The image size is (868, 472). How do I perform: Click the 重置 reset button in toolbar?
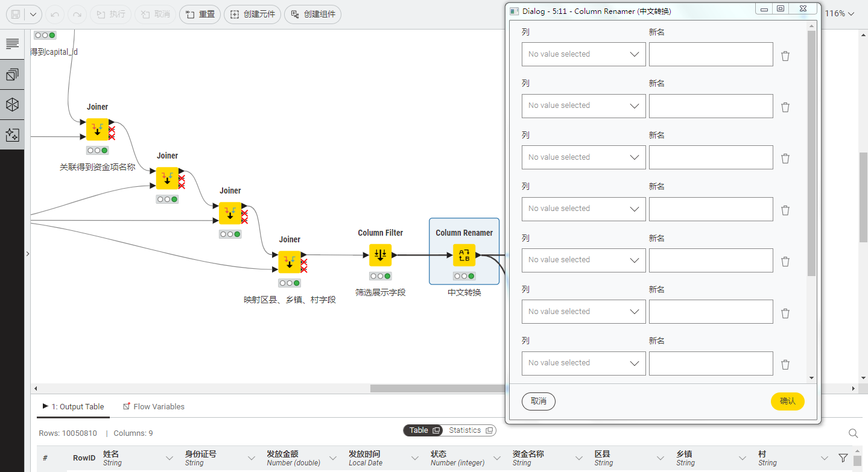tap(200, 14)
